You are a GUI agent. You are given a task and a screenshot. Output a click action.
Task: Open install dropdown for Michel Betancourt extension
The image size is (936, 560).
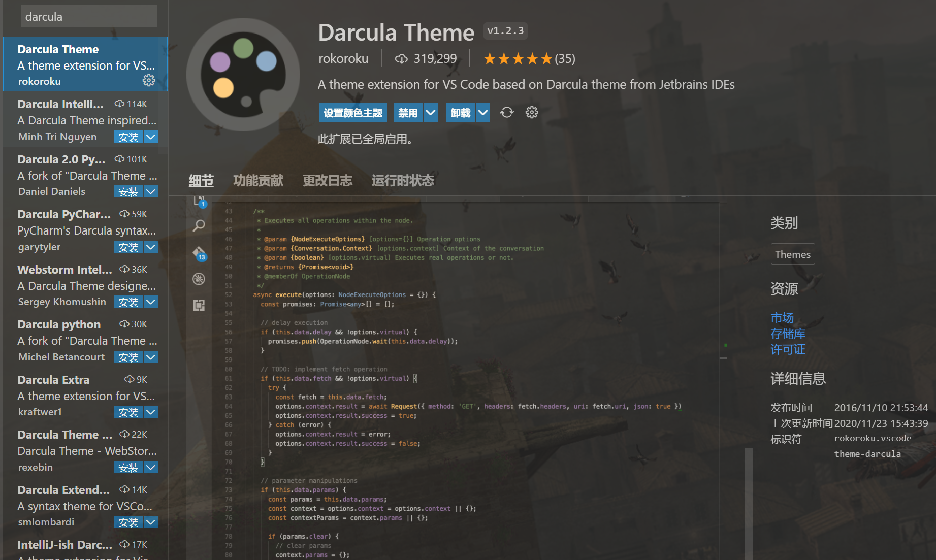point(151,357)
